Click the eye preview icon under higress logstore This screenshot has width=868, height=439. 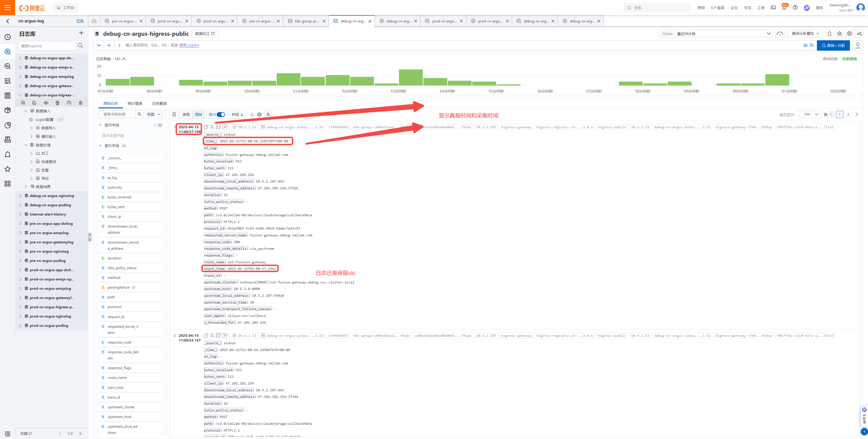click(x=46, y=103)
